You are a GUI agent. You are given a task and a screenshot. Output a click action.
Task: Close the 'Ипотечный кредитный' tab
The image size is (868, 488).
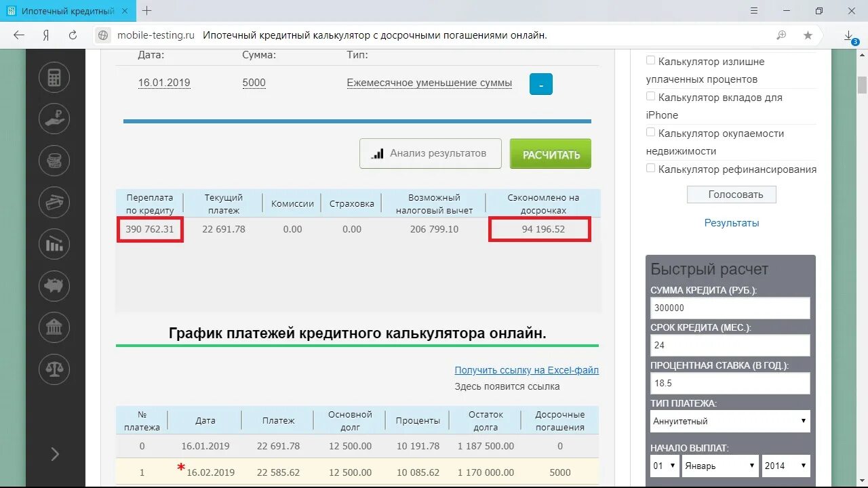tap(125, 12)
